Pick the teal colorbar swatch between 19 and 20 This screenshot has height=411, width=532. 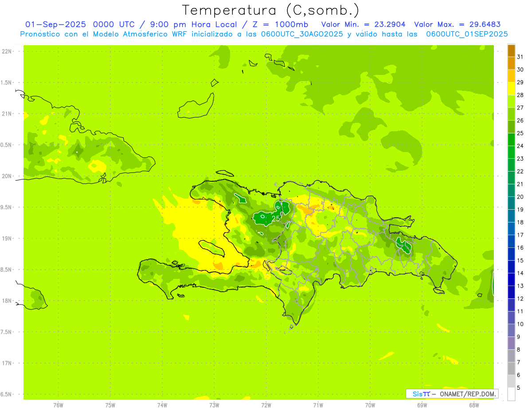pyautogui.click(x=511, y=203)
